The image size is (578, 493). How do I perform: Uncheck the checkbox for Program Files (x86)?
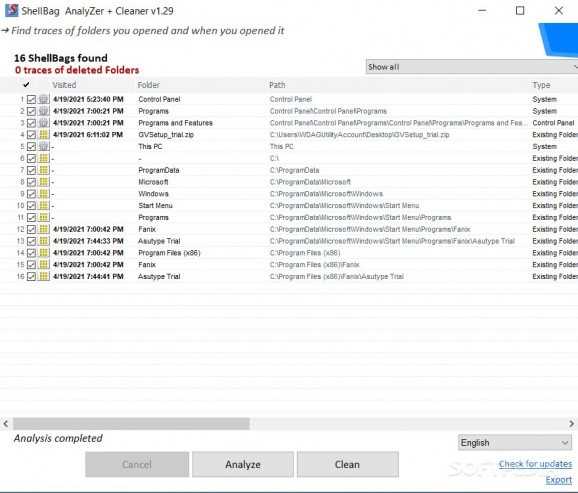31,253
